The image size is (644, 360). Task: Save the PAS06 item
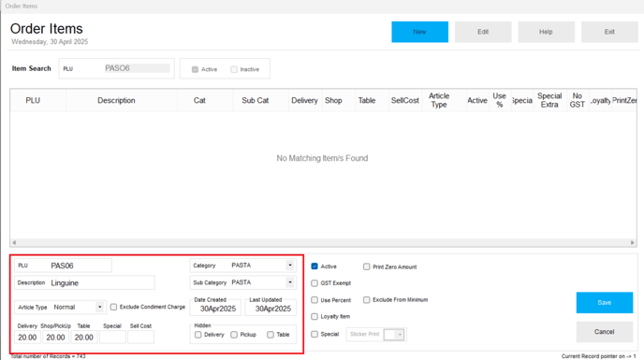point(604,303)
